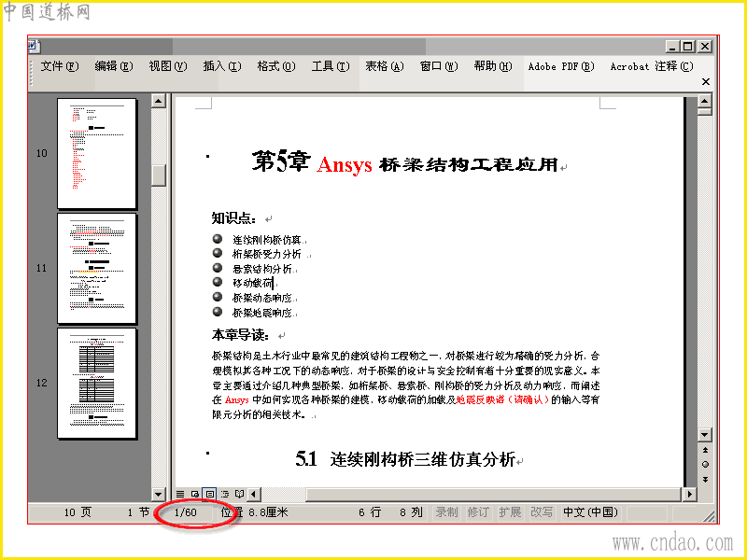
Task: Open the 文件(F) menu
Action: point(60,66)
